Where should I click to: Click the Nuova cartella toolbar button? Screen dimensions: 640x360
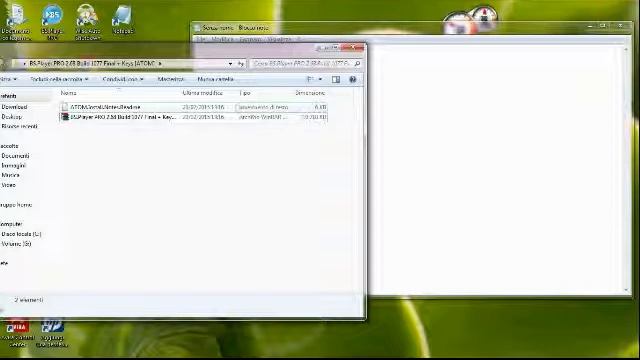click(216, 79)
